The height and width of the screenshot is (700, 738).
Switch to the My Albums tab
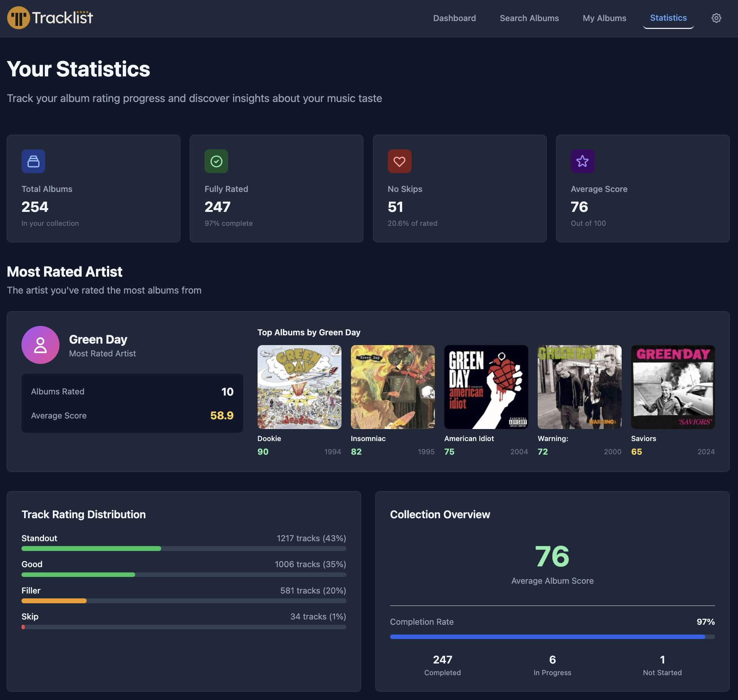(x=604, y=18)
